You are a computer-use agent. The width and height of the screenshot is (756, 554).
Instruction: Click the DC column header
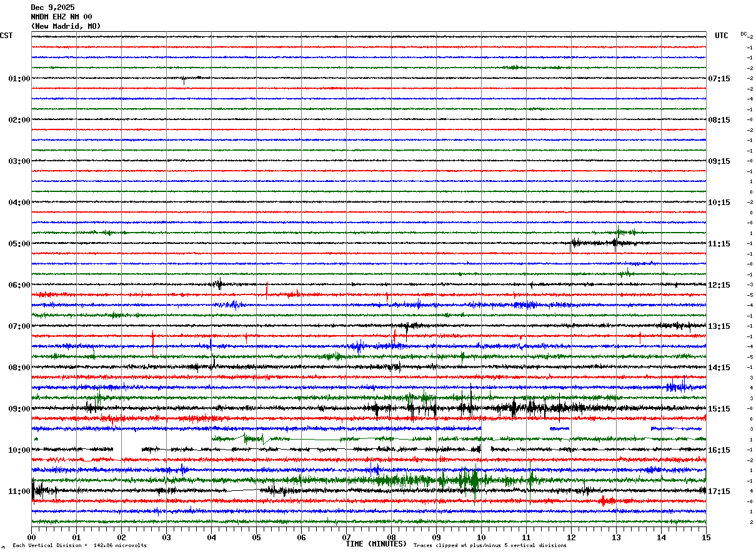point(744,34)
